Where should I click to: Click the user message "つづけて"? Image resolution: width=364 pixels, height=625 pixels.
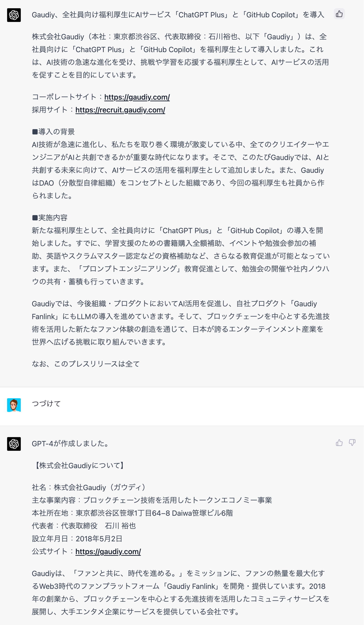point(46,404)
